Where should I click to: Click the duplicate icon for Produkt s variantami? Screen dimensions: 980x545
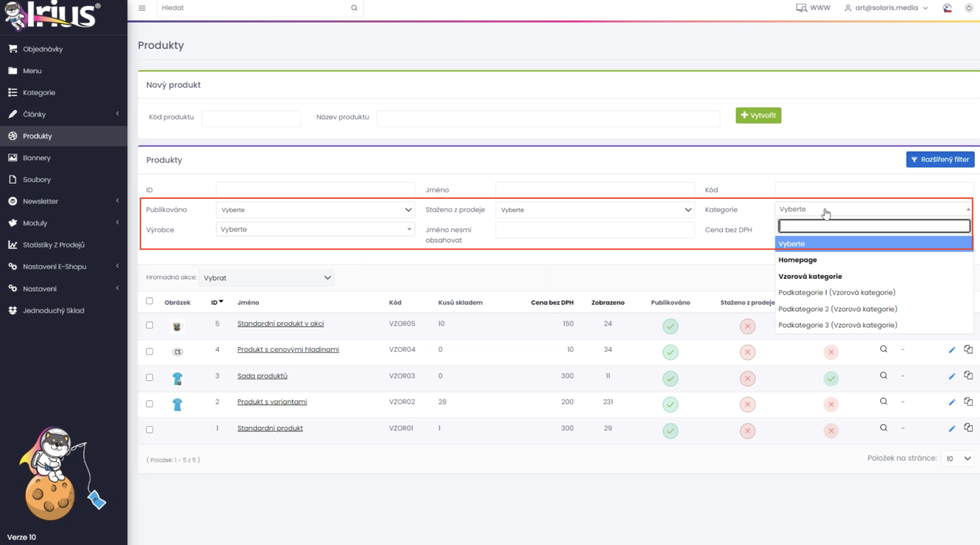(x=968, y=402)
